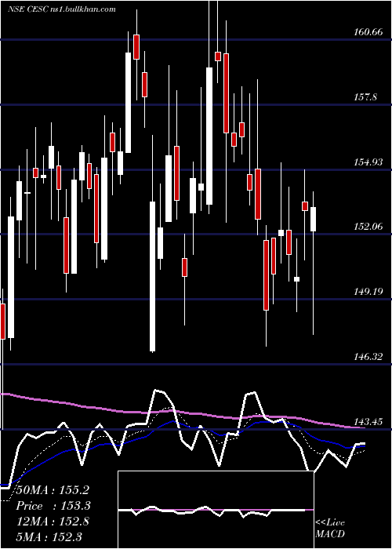392x549 pixels.
Task: Select the 149.19 price level label
Action: [x=368, y=292]
